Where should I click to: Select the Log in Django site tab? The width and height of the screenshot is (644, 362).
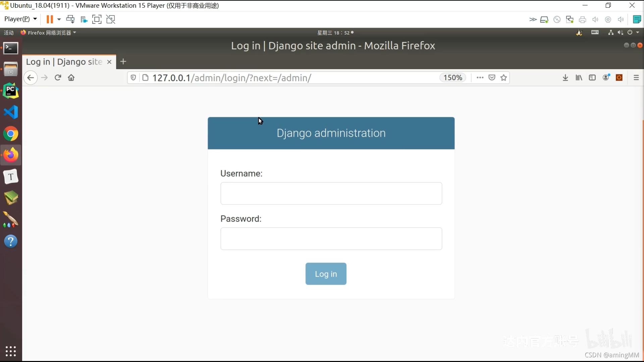point(64,62)
